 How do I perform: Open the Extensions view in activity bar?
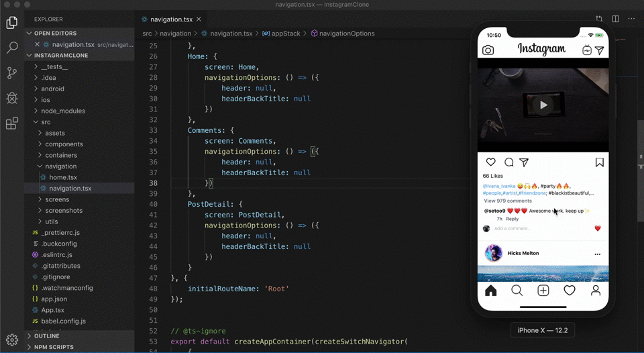pyautogui.click(x=12, y=123)
